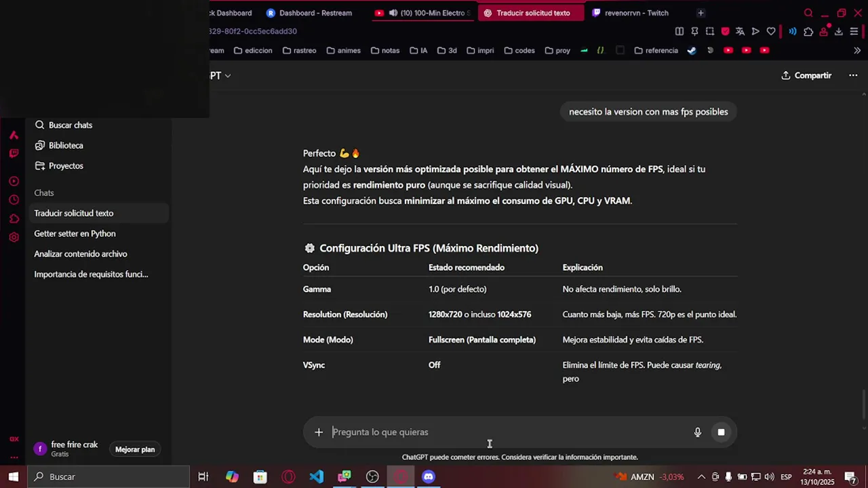The height and width of the screenshot is (488, 868).
Task: Open OBS Studio from taskbar
Action: point(372,477)
